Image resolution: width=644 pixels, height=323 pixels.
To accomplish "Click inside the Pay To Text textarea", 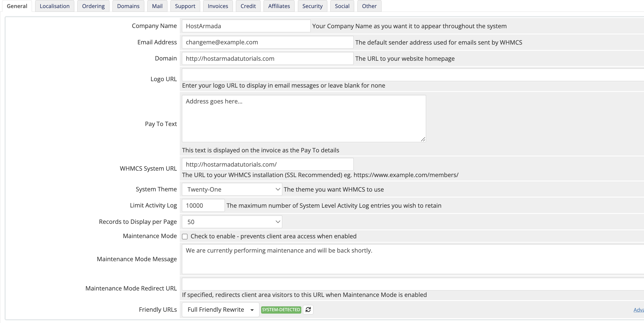I will [x=304, y=119].
